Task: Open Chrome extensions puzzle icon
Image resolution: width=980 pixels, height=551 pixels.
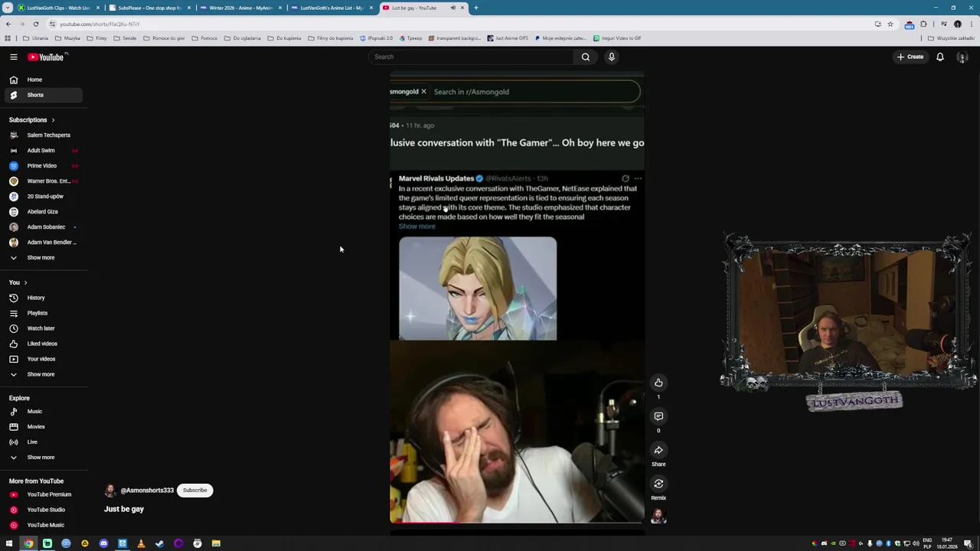Action: (x=923, y=24)
